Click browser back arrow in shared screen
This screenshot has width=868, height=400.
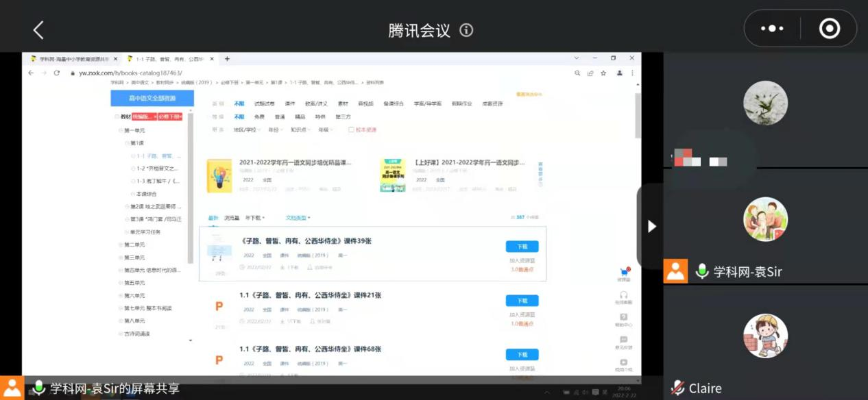tap(30, 73)
